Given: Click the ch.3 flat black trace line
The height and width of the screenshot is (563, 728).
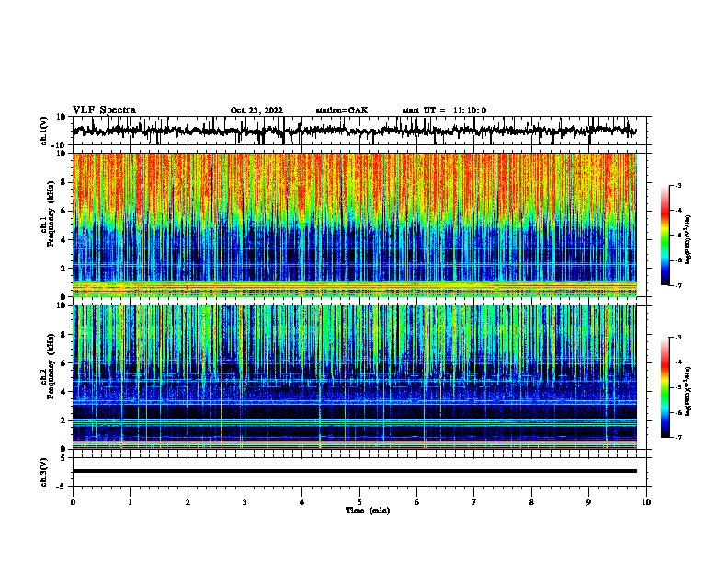Looking at the screenshot, I should pos(354,471).
